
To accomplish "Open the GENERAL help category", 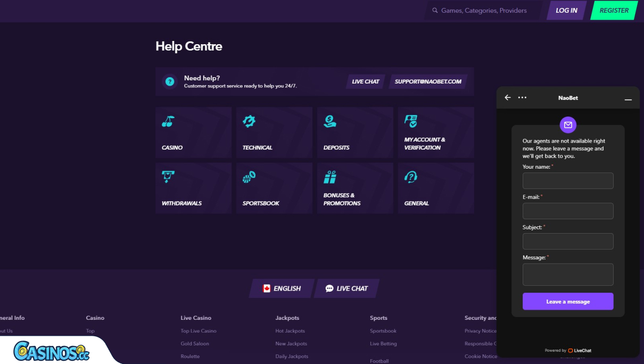I will click(436, 188).
